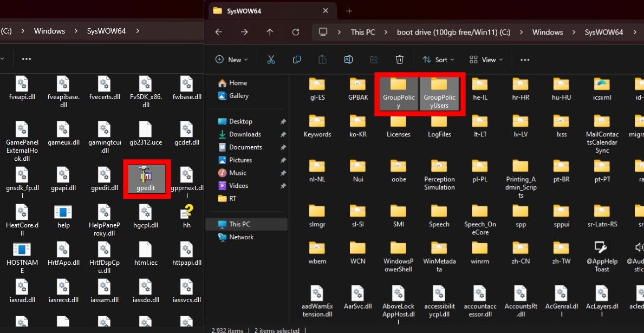Select the GroupPolicy folder
The height and width of the screenshot is (333, 644).
[399, 94]
